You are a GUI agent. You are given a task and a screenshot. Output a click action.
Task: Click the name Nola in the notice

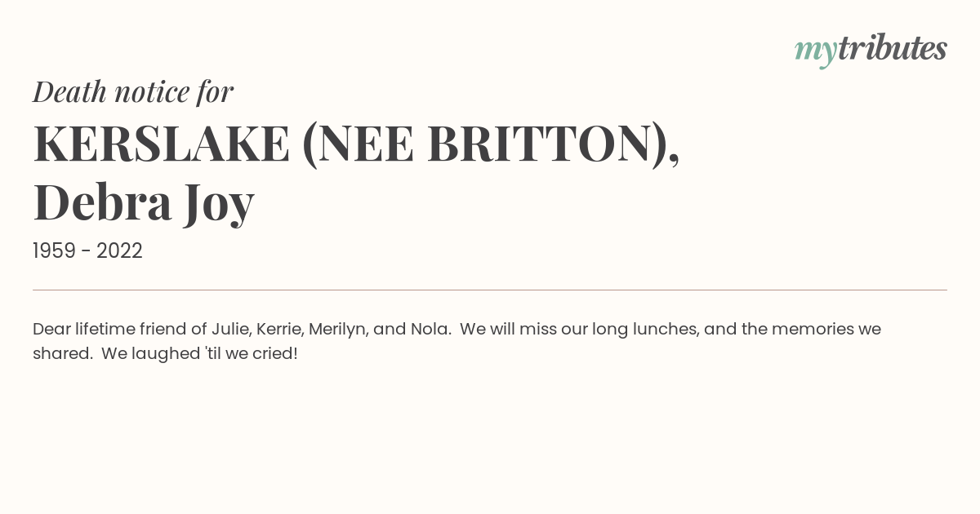click(431, 330)
